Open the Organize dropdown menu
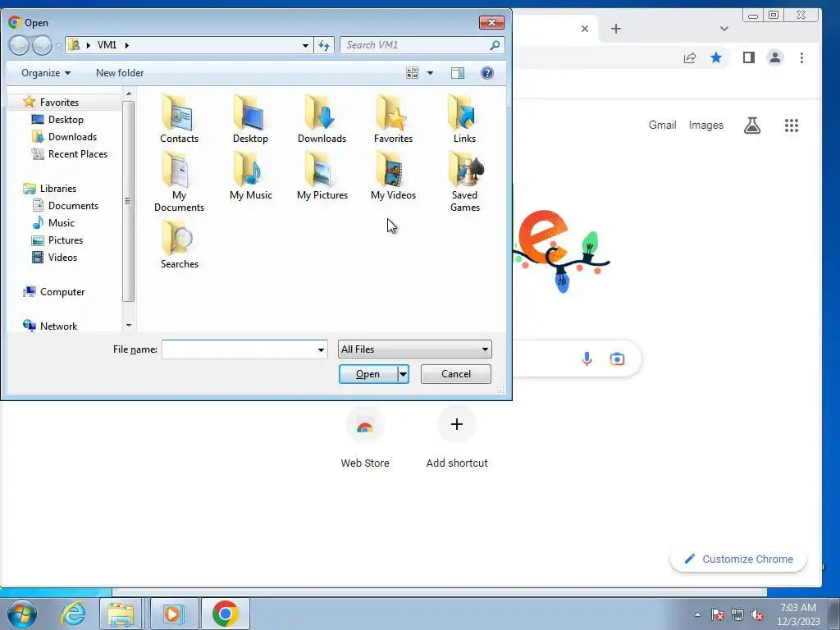 click(46, 73)
